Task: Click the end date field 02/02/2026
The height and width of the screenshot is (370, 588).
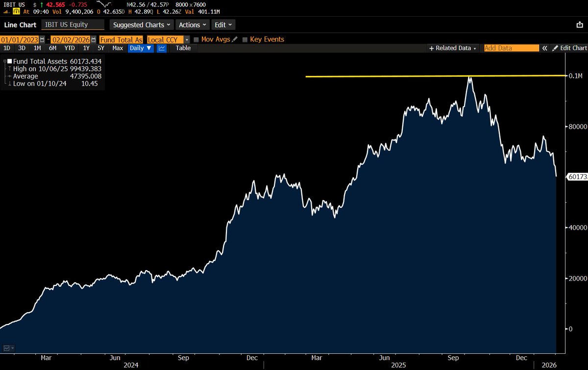Action: [x=71, y=39]
